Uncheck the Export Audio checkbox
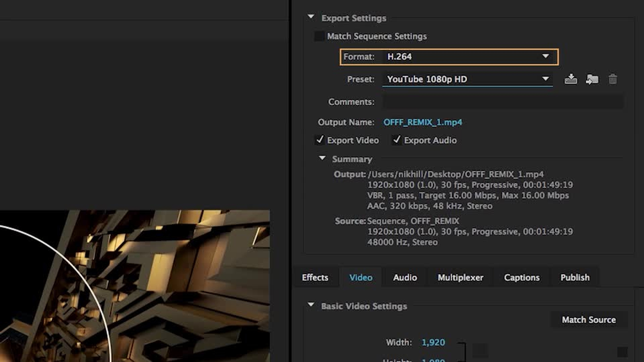 point(397,140)
